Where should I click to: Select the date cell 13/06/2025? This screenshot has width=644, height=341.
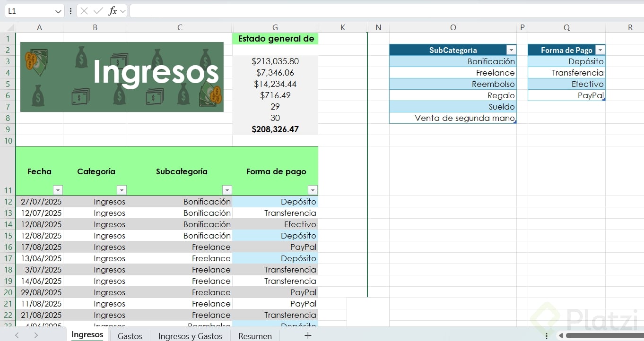39,258
